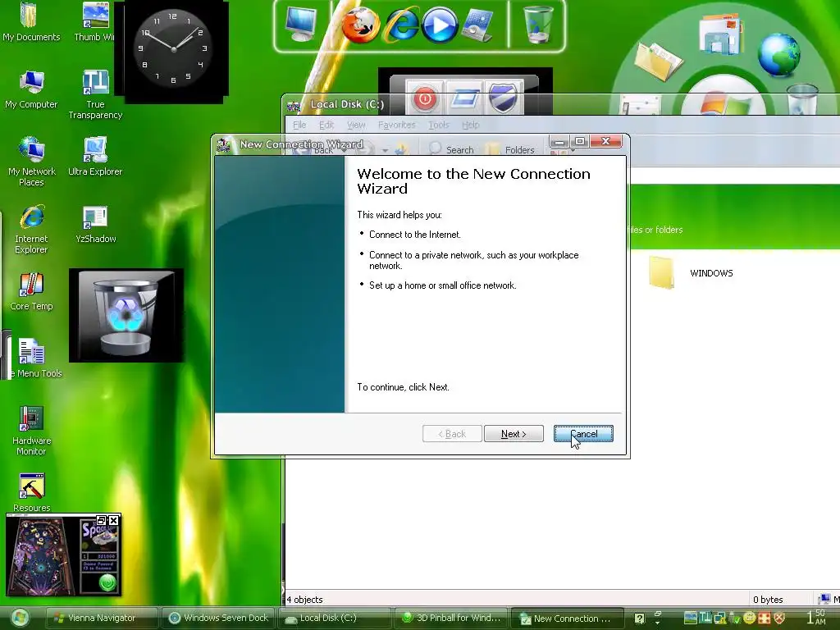Open the View menu in Local Disk window

(356, 125)
